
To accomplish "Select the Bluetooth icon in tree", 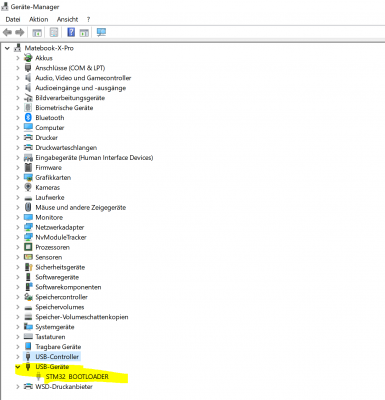I will (x=28, y=118).
